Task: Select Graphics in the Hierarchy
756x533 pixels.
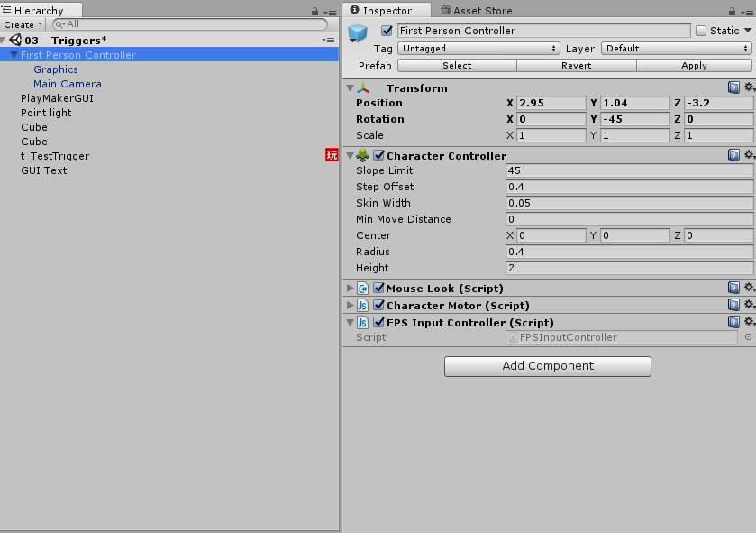Action: coord(56,69)
